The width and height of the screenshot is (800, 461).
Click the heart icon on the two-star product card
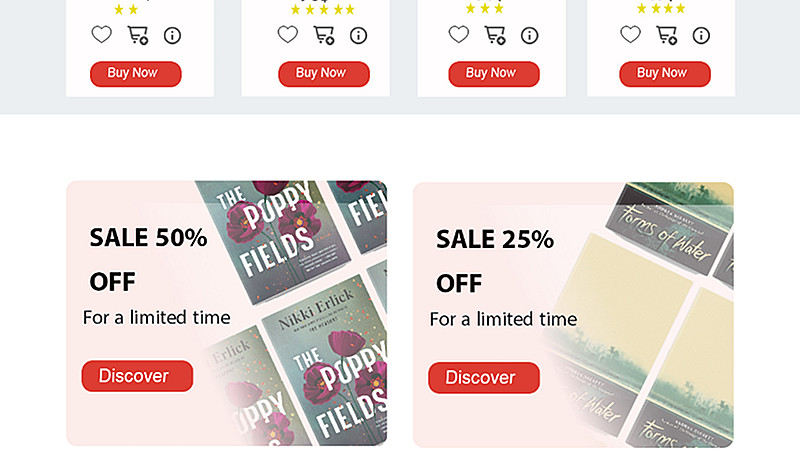[102, 35]
